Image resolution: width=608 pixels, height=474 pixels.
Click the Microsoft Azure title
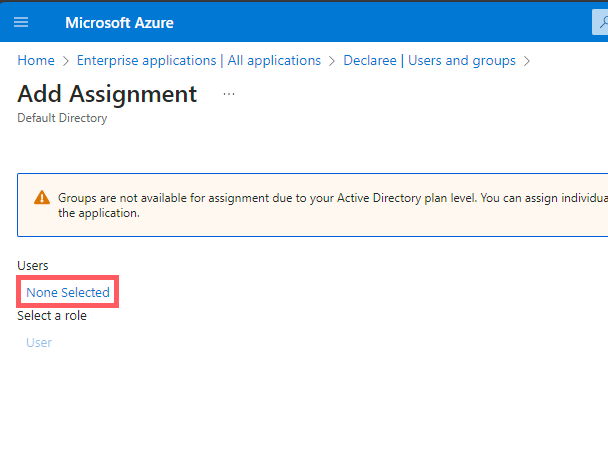click(119, 23)
